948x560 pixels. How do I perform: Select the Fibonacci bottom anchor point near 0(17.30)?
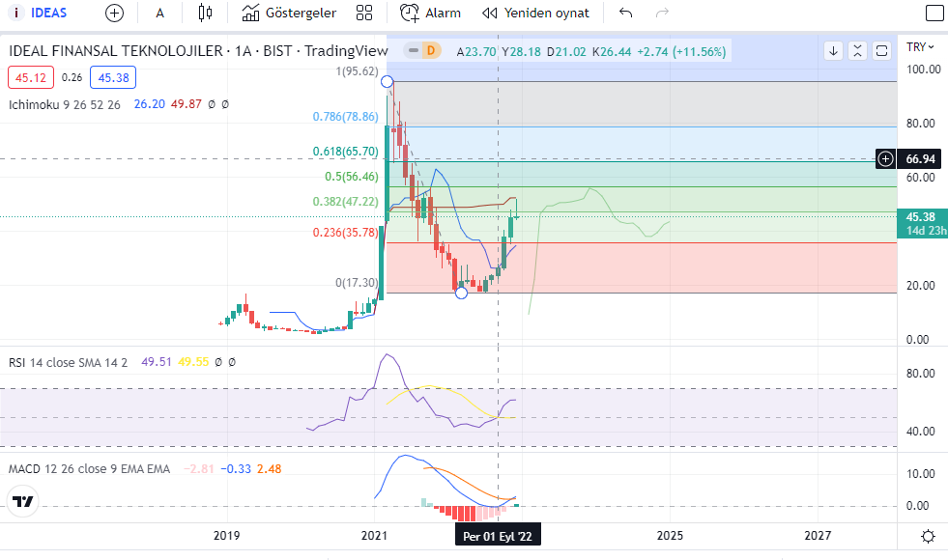(x=461, y=293)
